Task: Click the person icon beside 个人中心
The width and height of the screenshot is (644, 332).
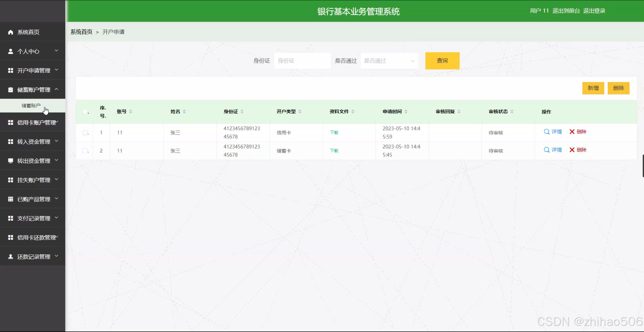Action: point(11,51)
